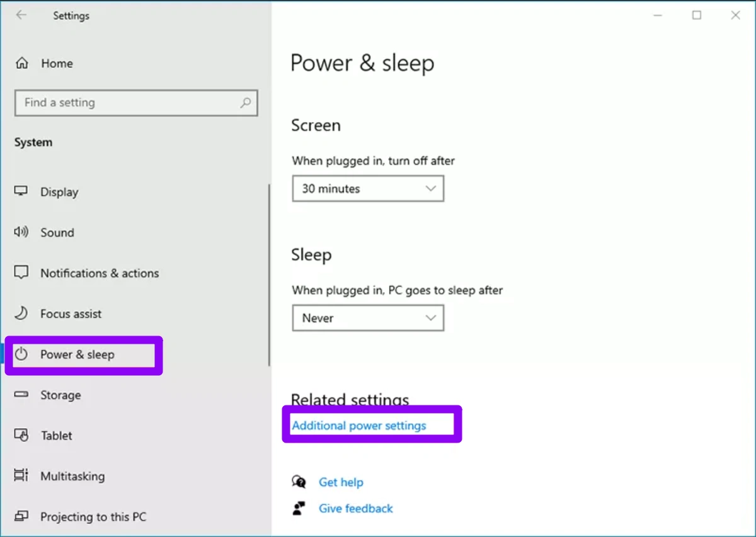Click the magnifier icon in search box
Viewport: 756px width, 537px height.
point(246,103)
